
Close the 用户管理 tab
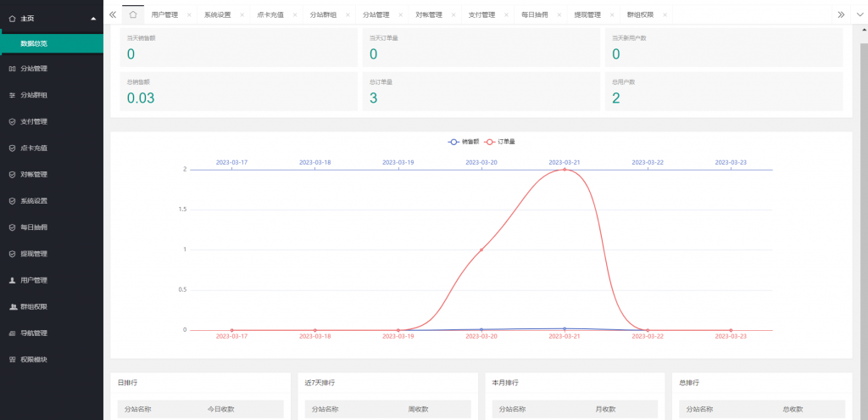[x=189, y=15]
